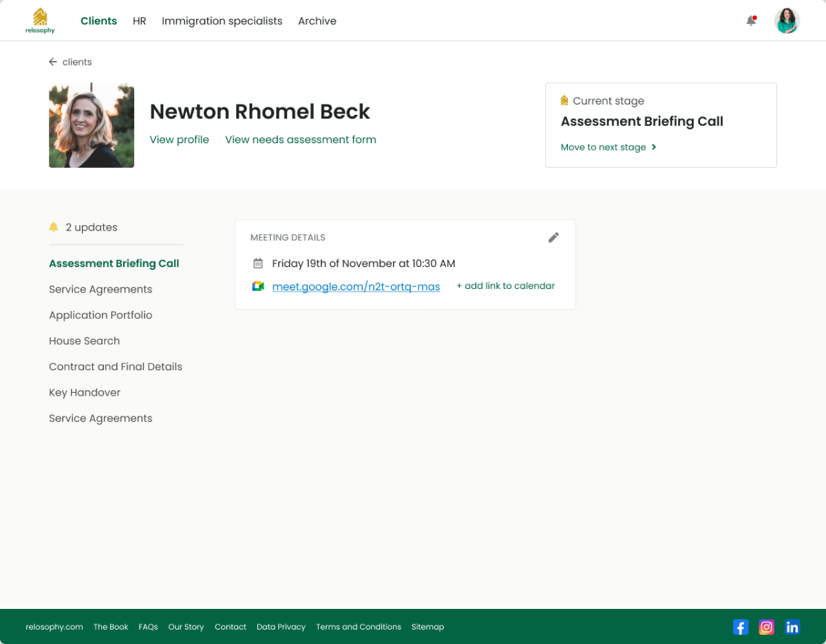Viewport: 826px width, 644px height.
Task: Select House Search stage
Action: (85, 341)
